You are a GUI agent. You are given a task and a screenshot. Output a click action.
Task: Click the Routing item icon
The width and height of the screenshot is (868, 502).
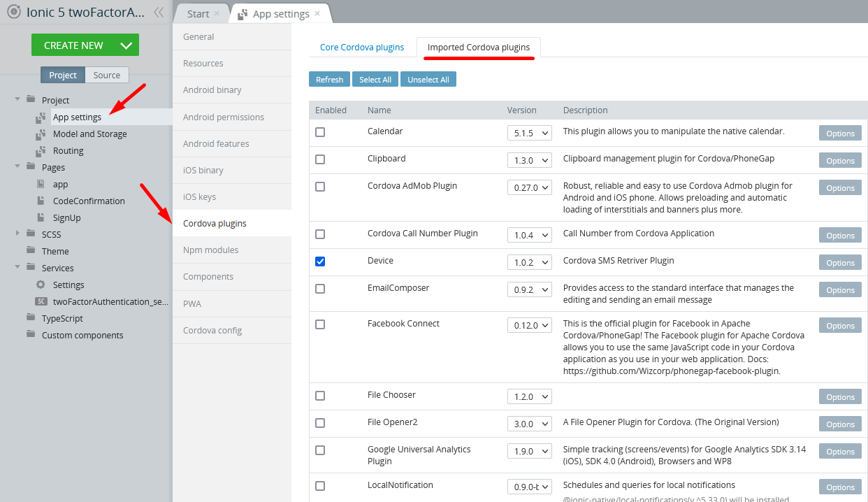41,150
